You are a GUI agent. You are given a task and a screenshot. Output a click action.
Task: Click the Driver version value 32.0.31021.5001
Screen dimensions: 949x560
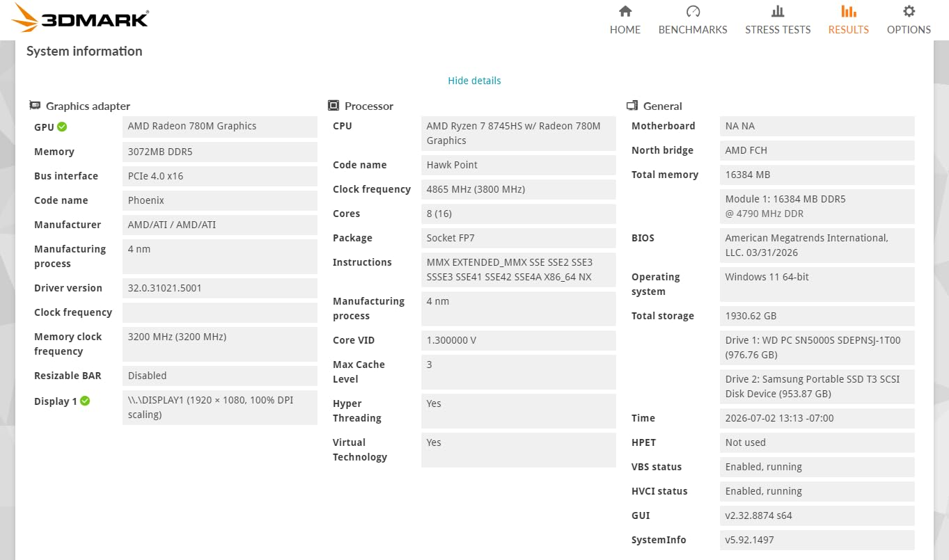tap(220, 288)
